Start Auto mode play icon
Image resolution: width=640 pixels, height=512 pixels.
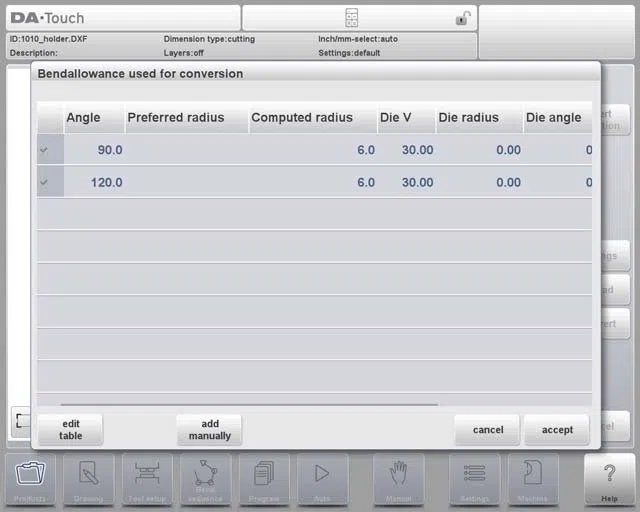click(322, 479)
